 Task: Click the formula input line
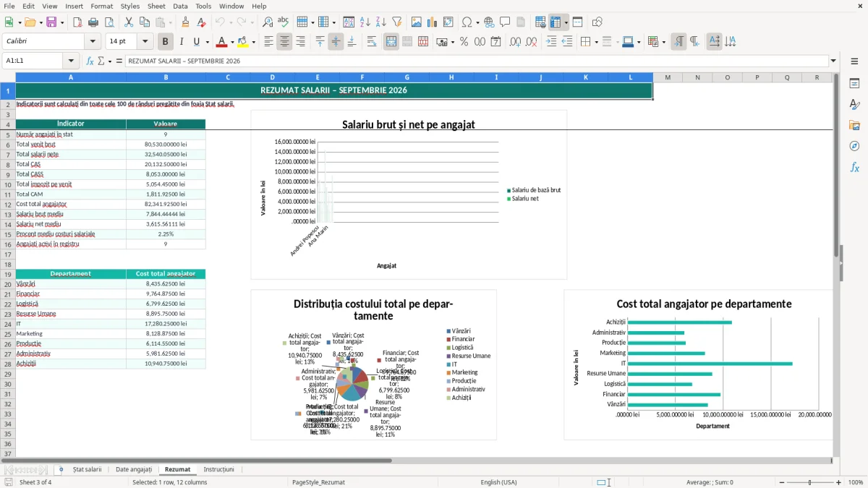coord(477,61)
